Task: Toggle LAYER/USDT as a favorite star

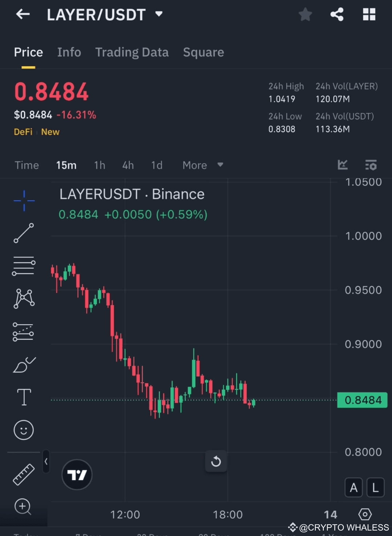Action: coord(305,14)
